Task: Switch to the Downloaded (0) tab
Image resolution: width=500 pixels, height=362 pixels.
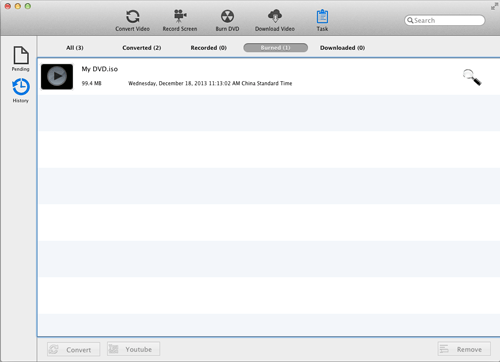Action: pyautogui.click(x=342, y=48)
